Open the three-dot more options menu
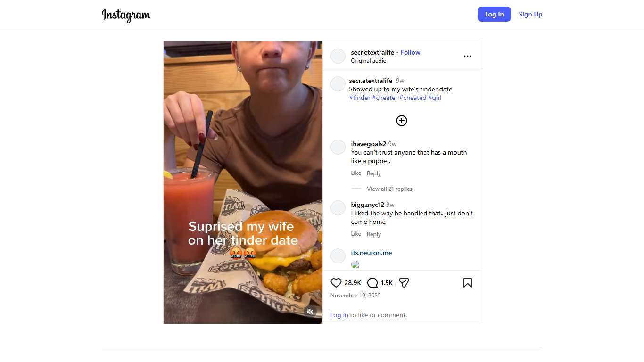Image resolution: width=644 pixels, height=362 pixels. 467,56
